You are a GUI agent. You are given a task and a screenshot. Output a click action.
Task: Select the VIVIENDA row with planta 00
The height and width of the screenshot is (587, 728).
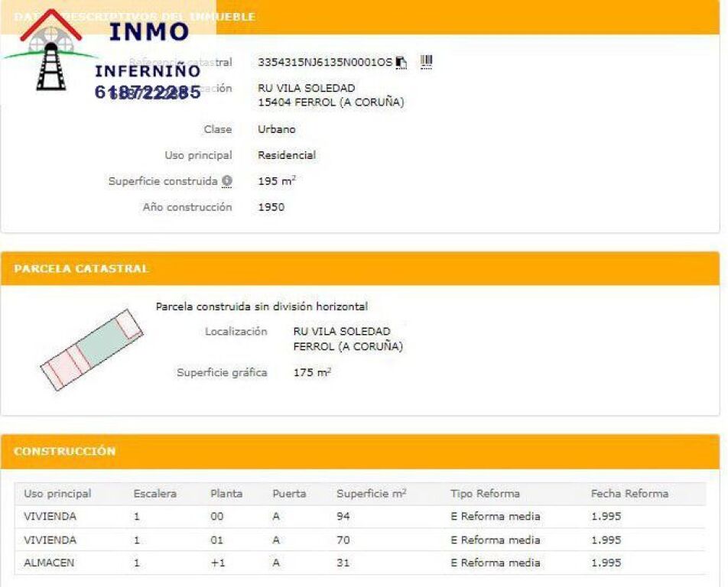(x=359, y=517)
